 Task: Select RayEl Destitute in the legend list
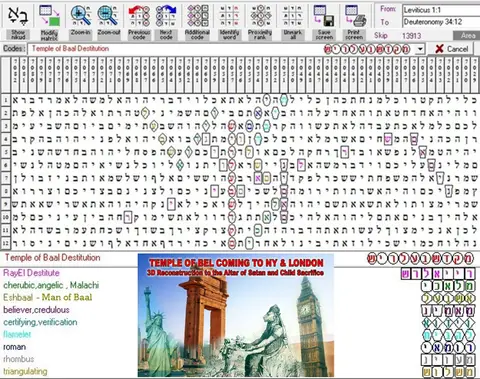(31, 273)
